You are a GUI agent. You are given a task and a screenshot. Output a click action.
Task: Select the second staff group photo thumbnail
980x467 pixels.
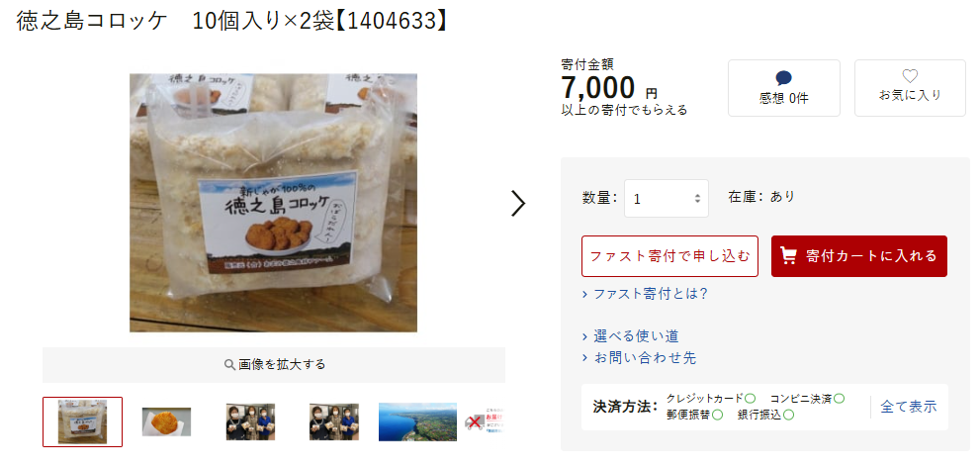tap(334, 422)
